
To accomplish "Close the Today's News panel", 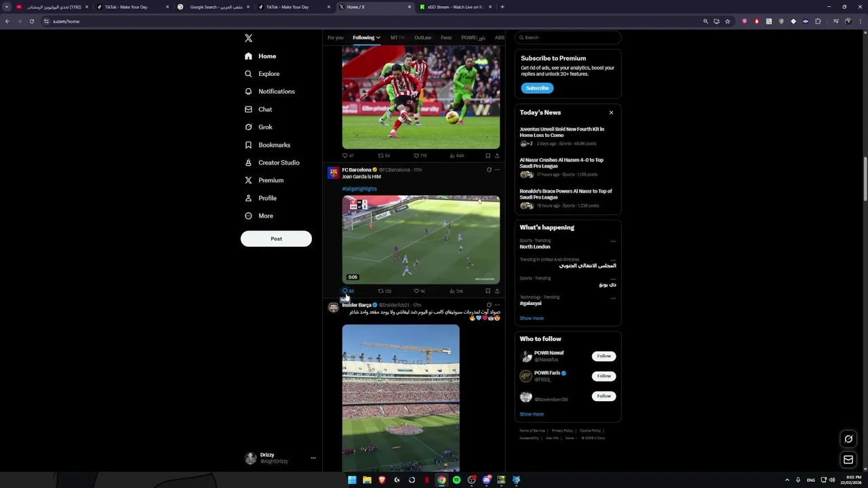I will [611, 113].
